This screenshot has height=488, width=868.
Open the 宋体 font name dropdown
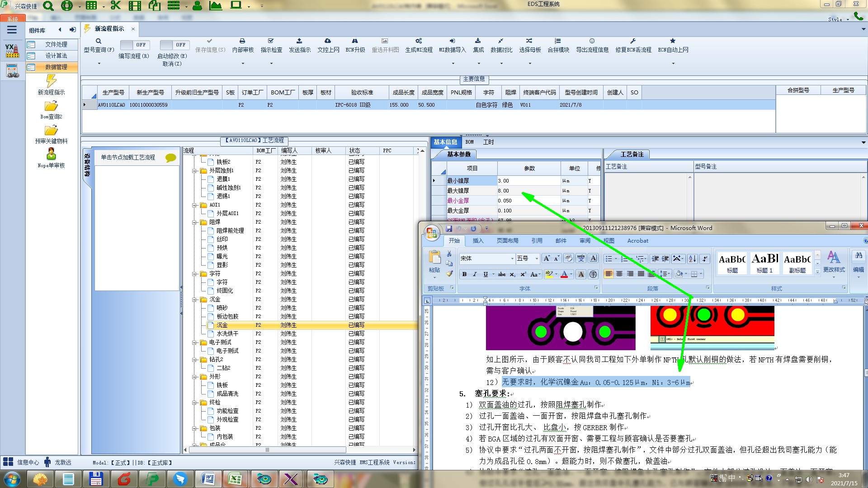tap(512, 258)
